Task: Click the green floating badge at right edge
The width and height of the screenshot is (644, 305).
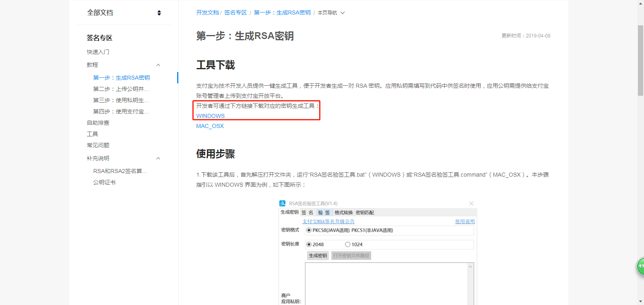Action: point(640,266)
